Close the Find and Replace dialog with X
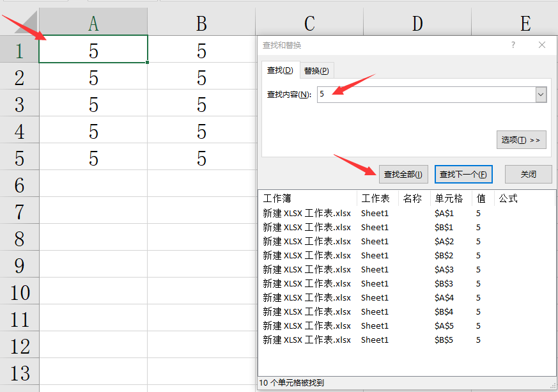558x392 pixels. point(542,45)
